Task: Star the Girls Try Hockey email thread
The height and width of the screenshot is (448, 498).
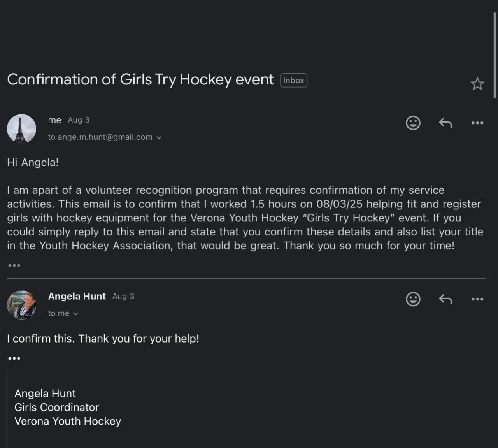Action: [x=477, y=84]
